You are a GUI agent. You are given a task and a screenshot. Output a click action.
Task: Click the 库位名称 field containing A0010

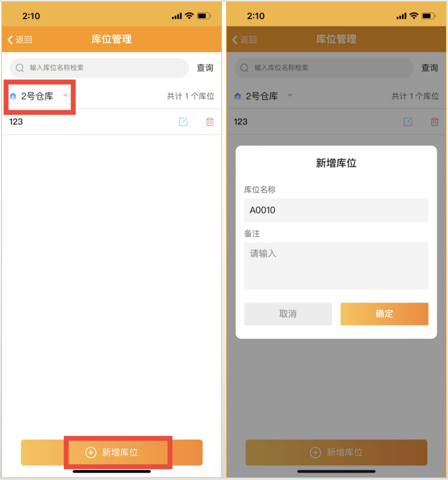coord(336,210)
